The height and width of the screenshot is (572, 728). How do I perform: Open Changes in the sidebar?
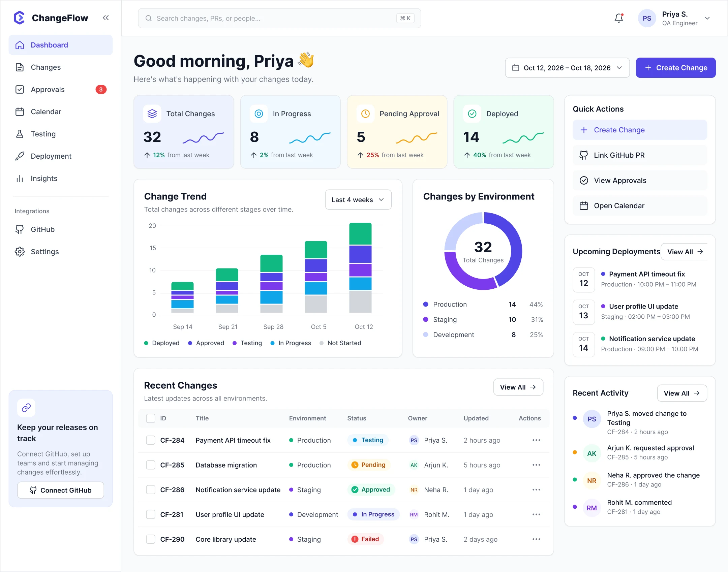pyautogui.click(x=61, y=67)
